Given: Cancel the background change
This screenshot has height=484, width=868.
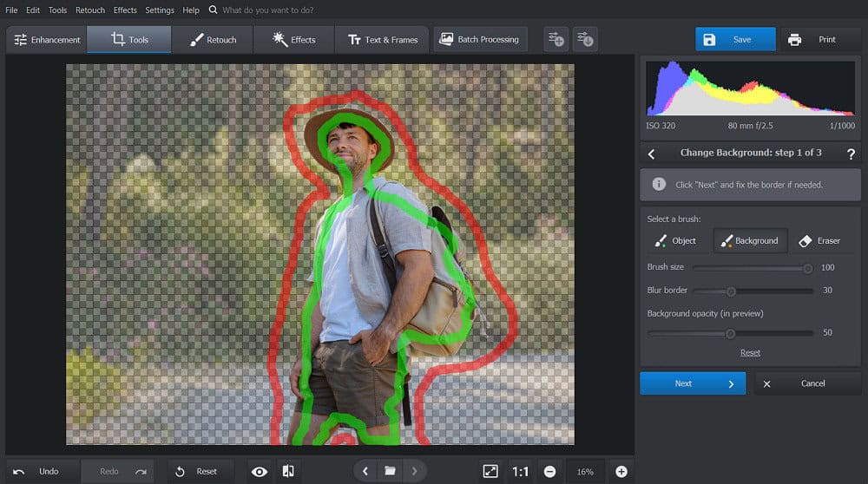Looking at the screenshot, I should pyautogui.click(x=806, y=383).
